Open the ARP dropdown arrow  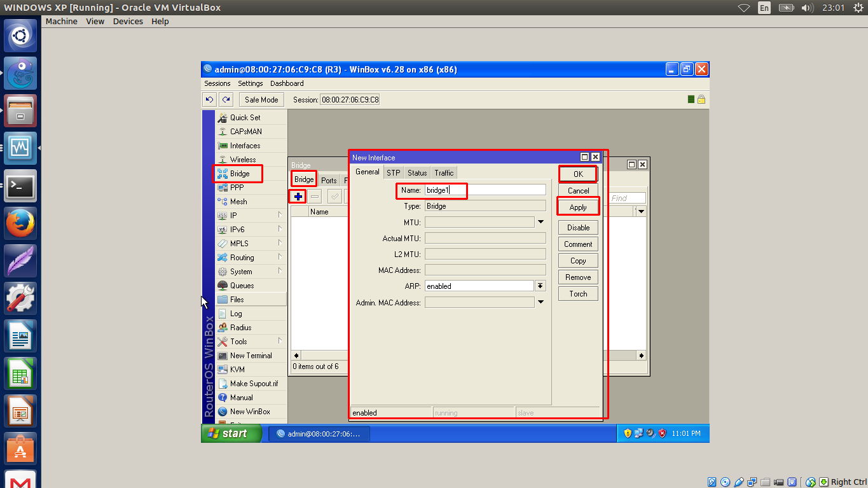(541, 286)
